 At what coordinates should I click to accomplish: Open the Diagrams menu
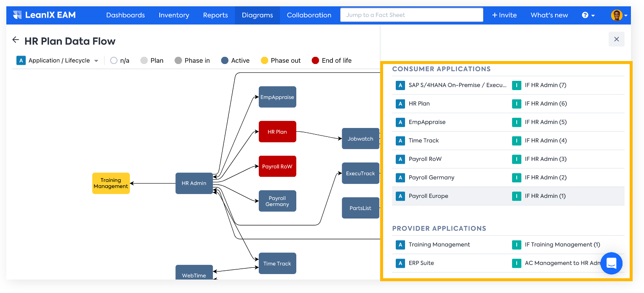click(258, 15)
